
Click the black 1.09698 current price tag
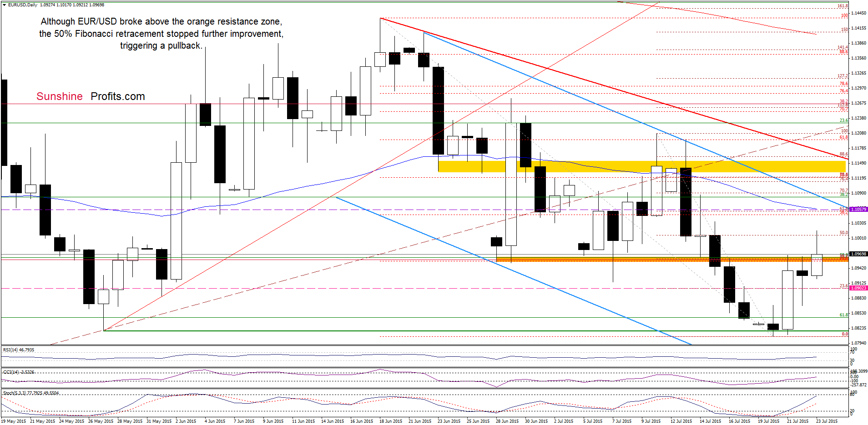[858, 254]
